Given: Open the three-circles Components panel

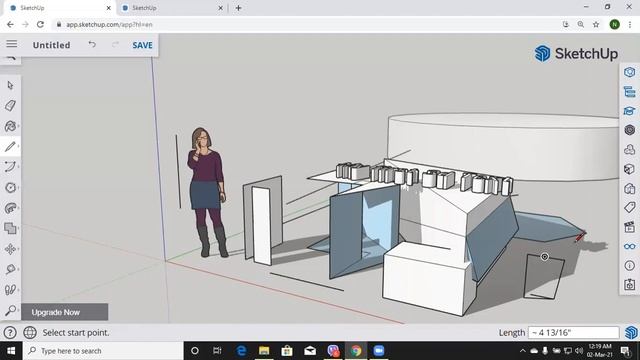Looking at the screenshot, I should [x=629, y=149].
